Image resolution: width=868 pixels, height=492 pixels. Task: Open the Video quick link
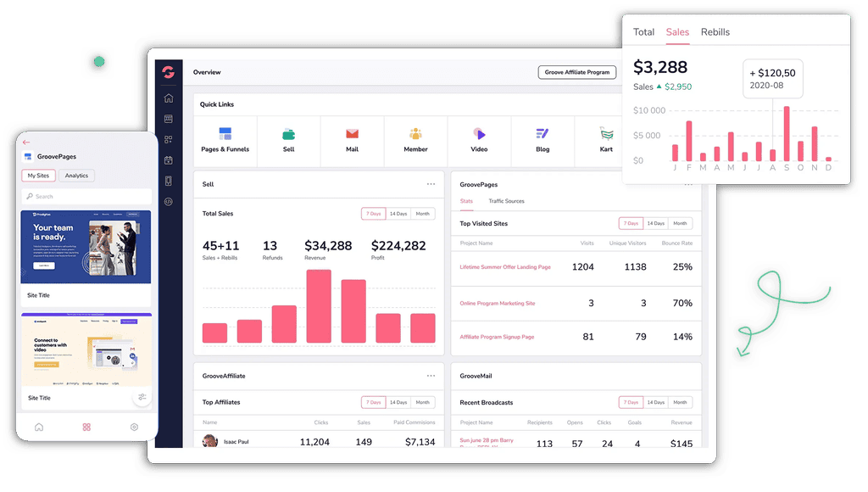click(x=480, y=141)
